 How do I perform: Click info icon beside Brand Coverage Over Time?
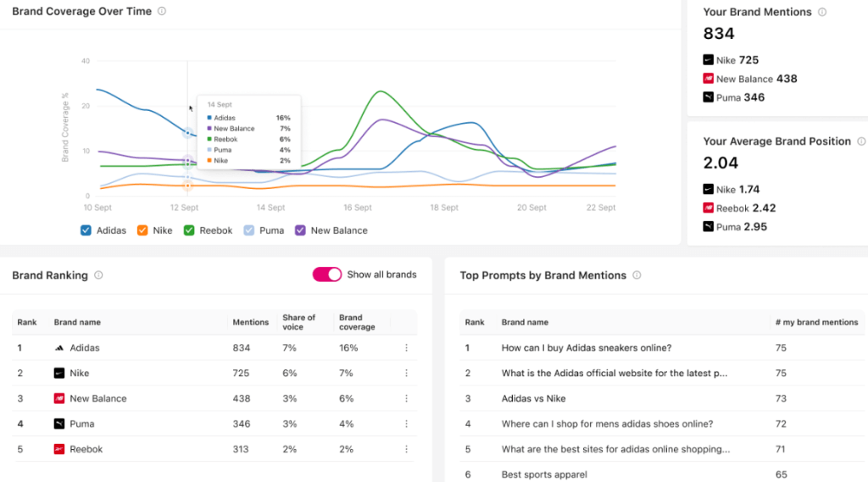pyautogui.click(x=162, y=12)
